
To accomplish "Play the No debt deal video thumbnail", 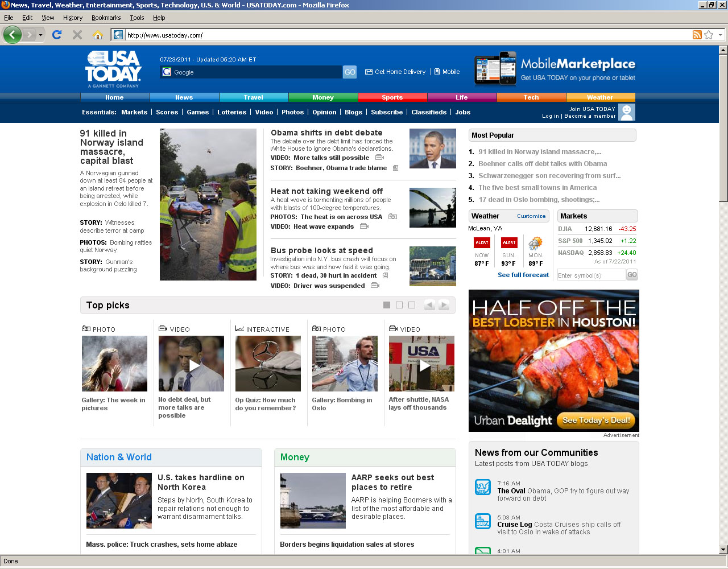I will [191, 363].
